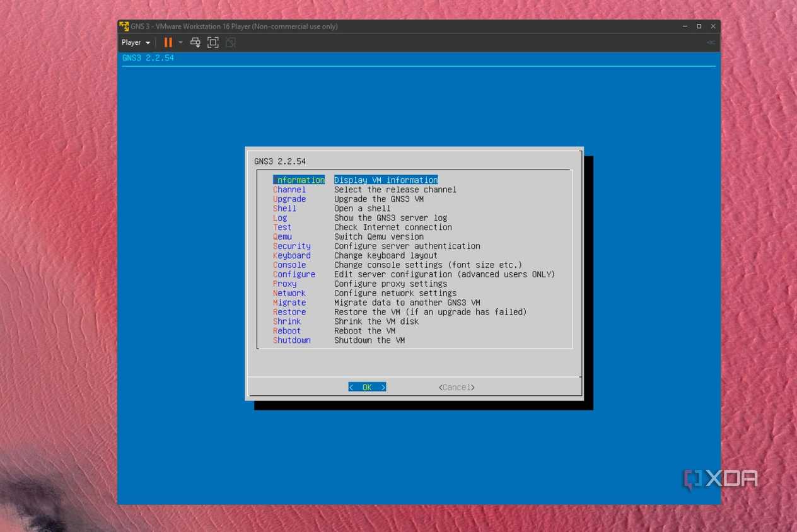Choose the Upgrade option
Image resolution: width=797 pixels, height=532 pixels.
289,199
